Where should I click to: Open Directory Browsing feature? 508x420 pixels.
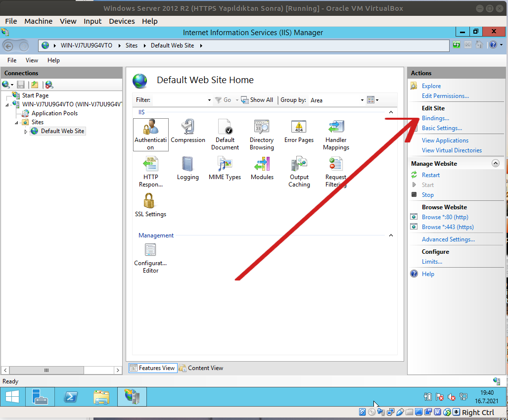[x=262, y=135]
